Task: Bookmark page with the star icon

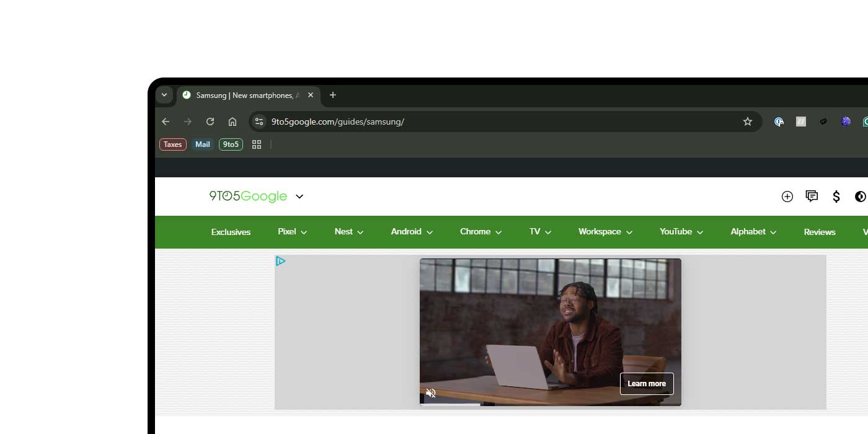Action: pos(748,122)
